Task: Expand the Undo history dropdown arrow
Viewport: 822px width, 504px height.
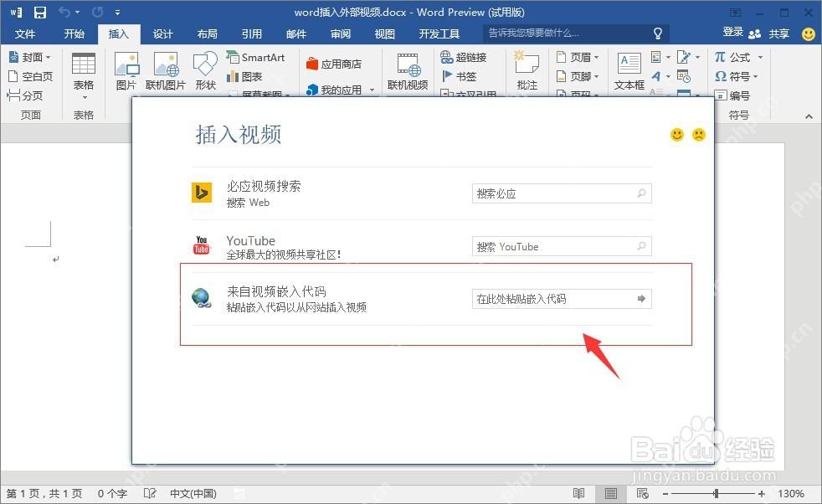Action: [x=78, y=12]
